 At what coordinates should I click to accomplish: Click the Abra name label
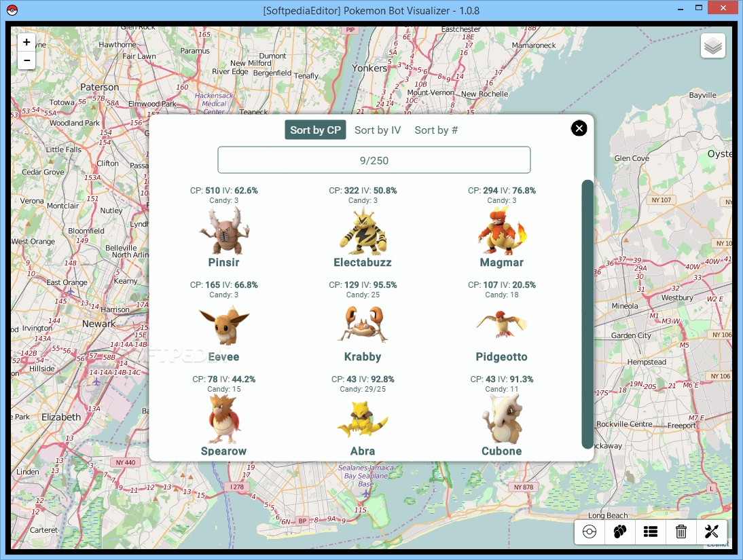coord(363,451)
